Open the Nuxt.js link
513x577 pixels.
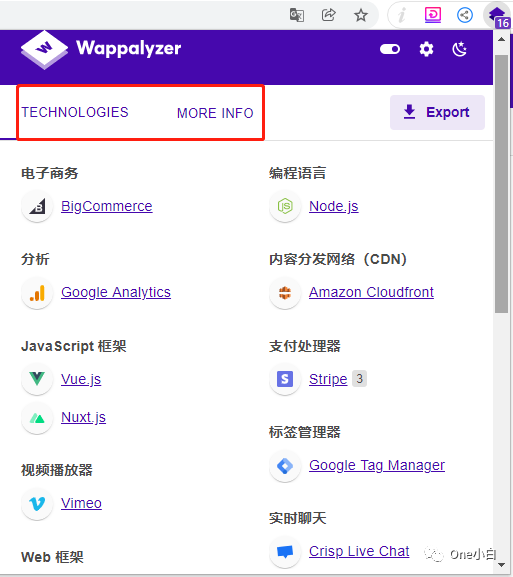[x=84, y=417]
